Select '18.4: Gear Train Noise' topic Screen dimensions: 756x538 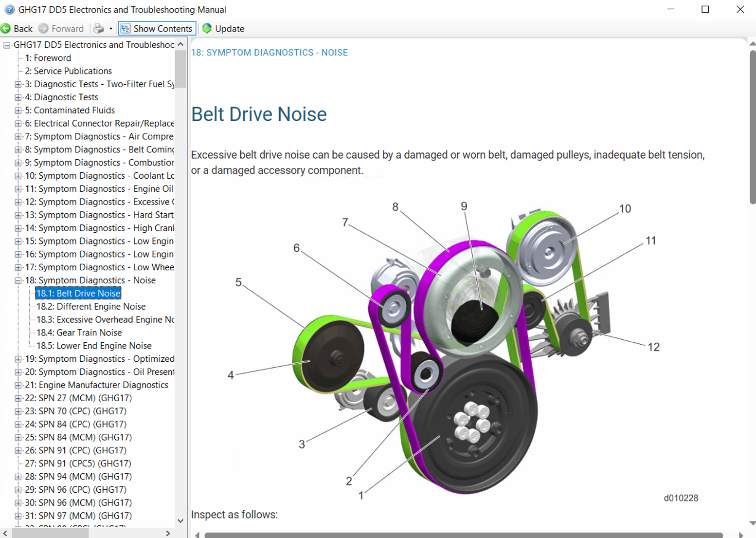[79, 333]
